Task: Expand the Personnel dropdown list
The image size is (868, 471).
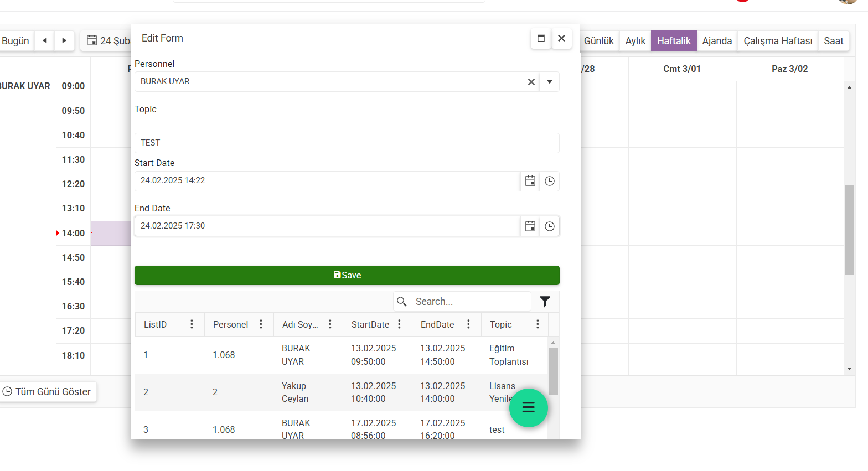Action: 549,82
